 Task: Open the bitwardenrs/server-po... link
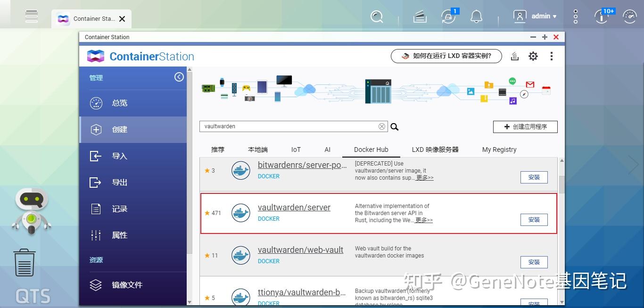coord(302,165)
